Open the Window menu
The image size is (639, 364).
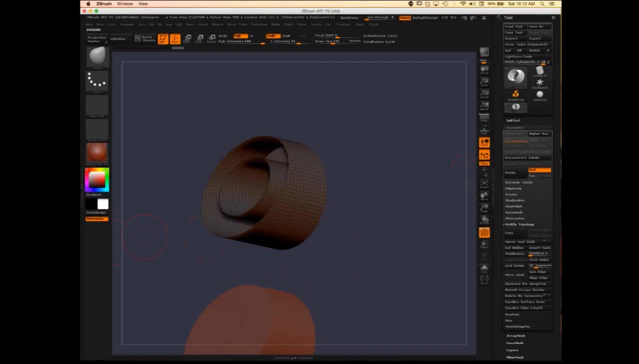coord(125,3)
